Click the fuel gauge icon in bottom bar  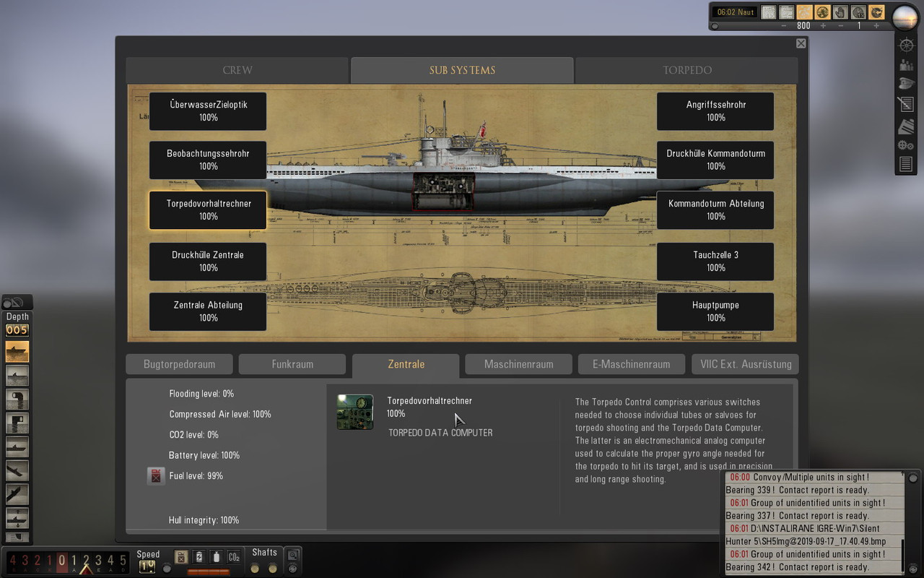(x=181, y=557)
